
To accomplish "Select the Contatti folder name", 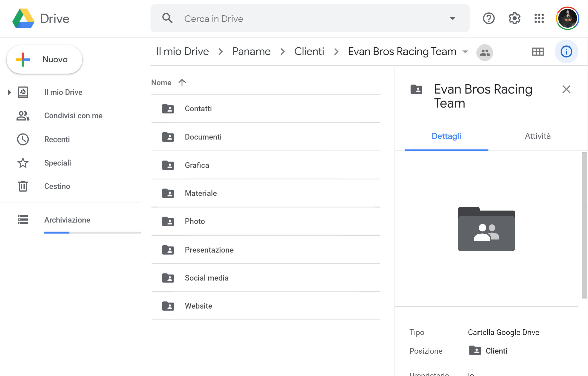I will click(x=198, y=109).
